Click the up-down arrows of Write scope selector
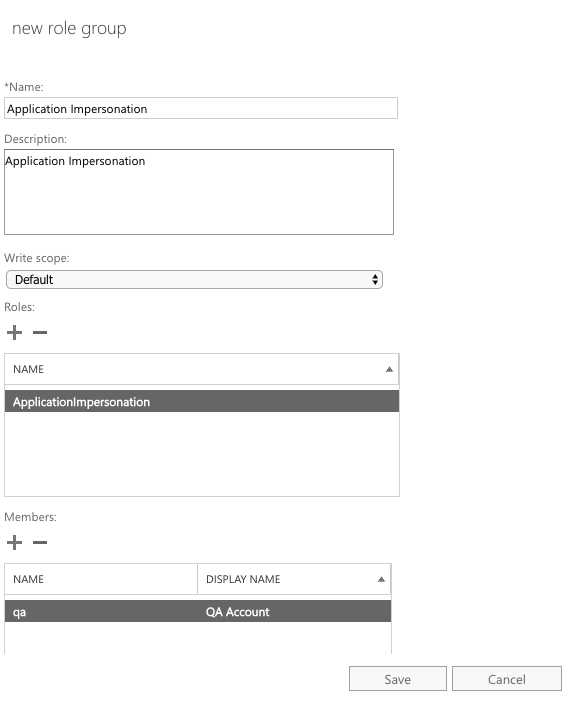This screenshot has height=708, width=577. [x=375, y=279]
